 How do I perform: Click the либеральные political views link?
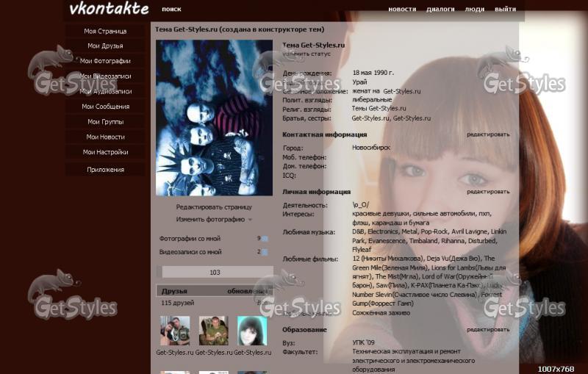372,100
